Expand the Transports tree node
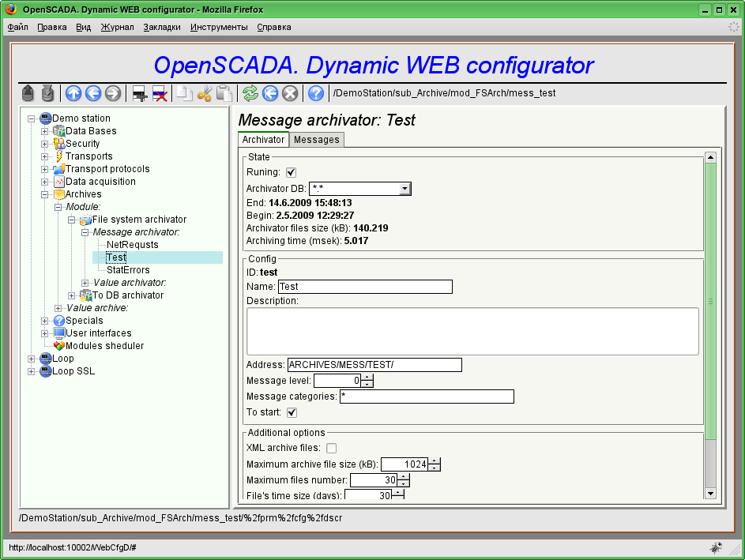 point(45,156)
